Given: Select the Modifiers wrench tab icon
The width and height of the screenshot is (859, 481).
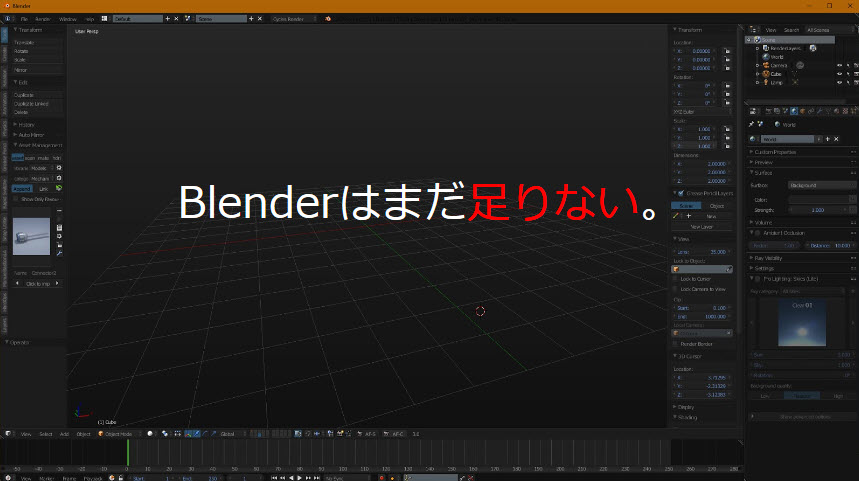Looking at the screenshot, I should click(820, 111).
